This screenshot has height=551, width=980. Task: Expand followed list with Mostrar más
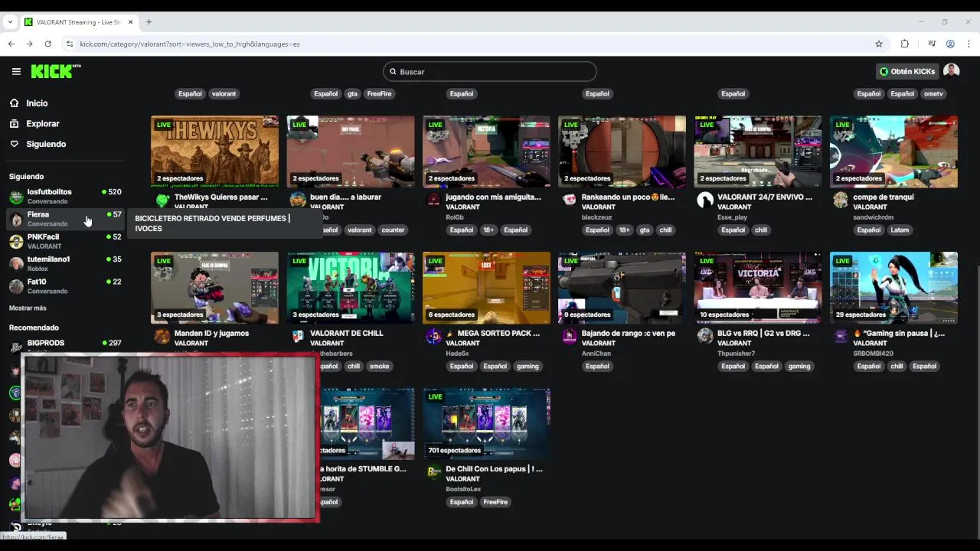[28, 308]
